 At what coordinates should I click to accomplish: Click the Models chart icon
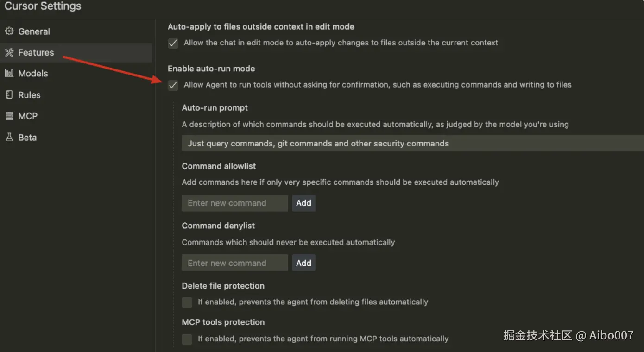(x=9, y=73)
